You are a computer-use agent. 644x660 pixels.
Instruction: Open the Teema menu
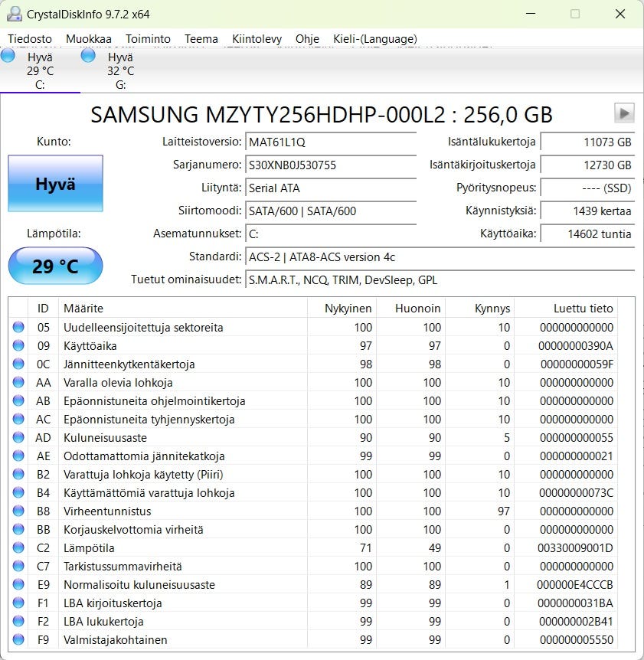point(201,39)
